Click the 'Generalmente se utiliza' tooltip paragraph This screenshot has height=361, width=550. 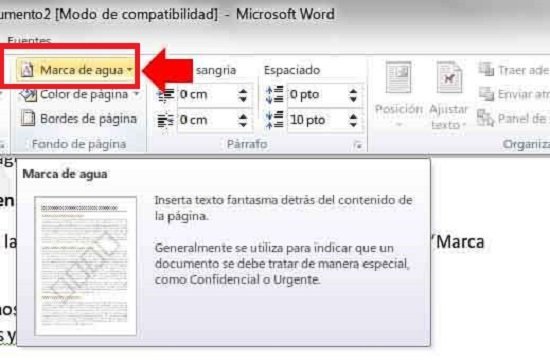tap(282, 264)
